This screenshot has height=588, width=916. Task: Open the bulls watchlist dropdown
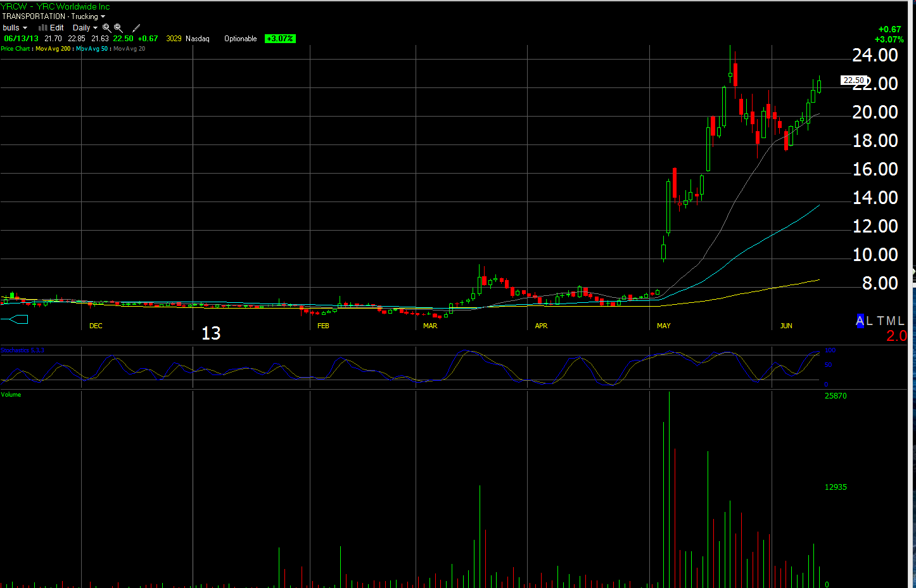coord(15,28)
